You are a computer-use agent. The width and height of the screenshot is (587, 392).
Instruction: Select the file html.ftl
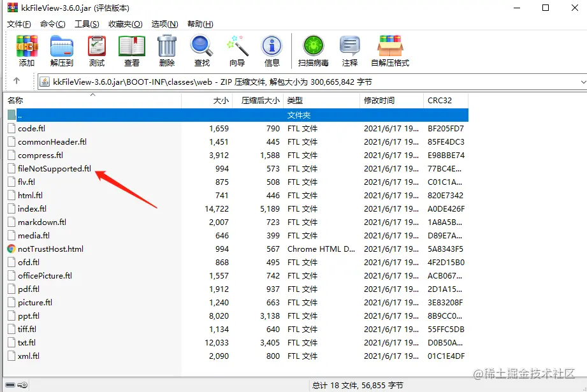[x=30, y=196]
